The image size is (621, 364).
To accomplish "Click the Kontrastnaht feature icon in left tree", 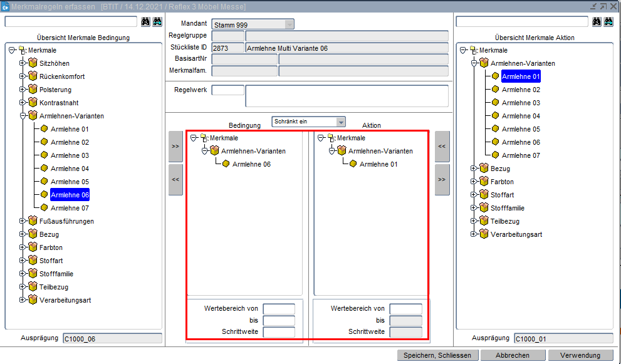I will (x=33, y=103).
